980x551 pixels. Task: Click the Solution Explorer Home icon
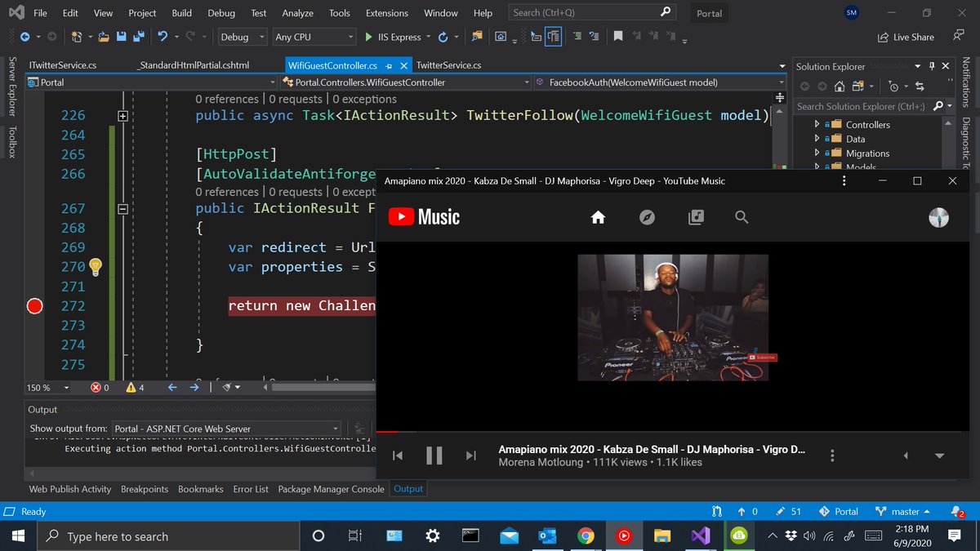[840, 87]
